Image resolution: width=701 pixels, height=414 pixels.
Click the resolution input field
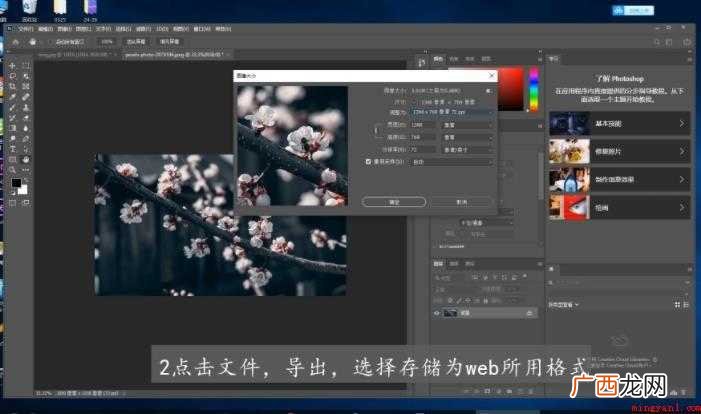[423, 150]
